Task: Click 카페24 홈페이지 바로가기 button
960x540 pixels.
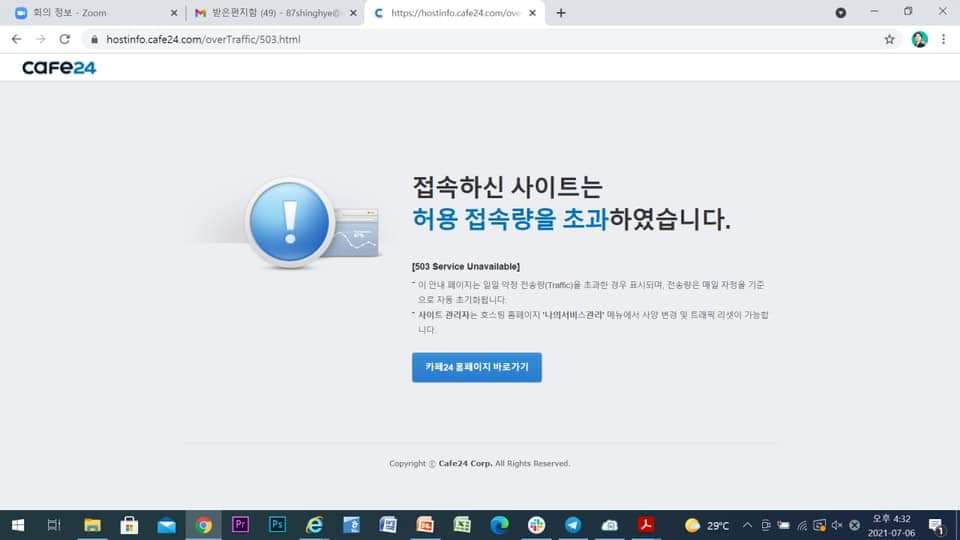Action: click(x=477, y=367)
